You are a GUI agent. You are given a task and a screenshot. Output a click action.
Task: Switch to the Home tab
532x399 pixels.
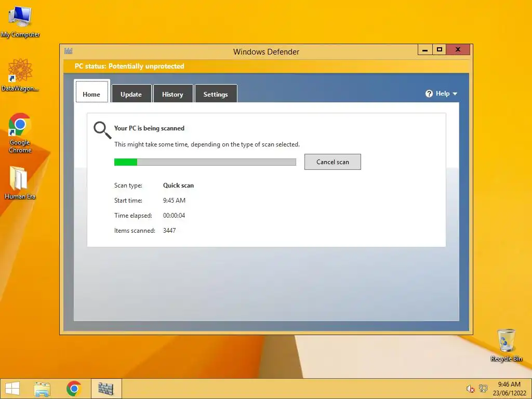pyautogui.click(x=91, y=91)
